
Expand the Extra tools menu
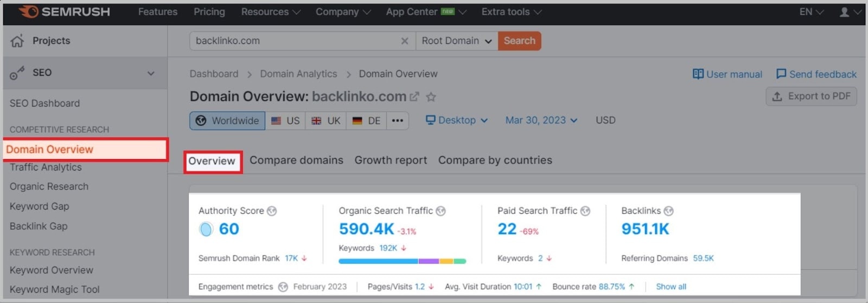tap(511, 11)
